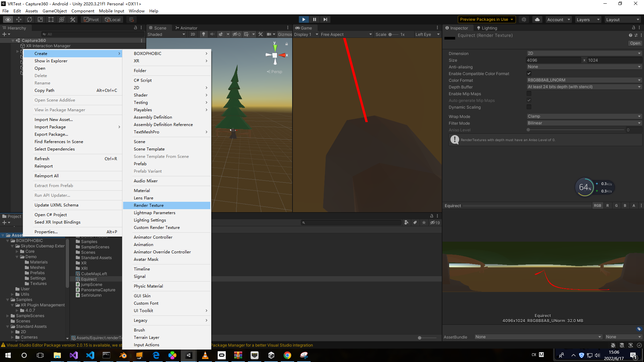Click the Lighting tab in Inspector
644x362 pixels.
click(x=489, y=27)
